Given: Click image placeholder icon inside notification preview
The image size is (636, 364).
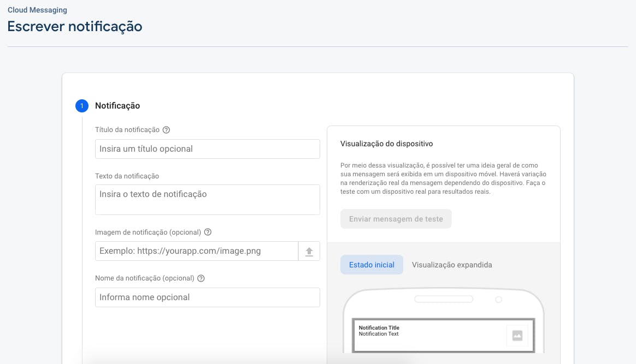Looking at the screenshot, I should [x=517, y=336].
